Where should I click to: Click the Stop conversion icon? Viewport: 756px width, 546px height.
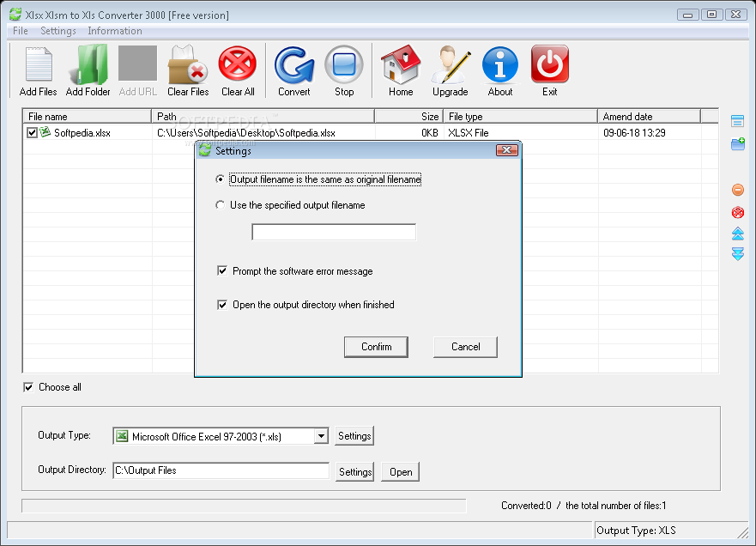point(344,64)
